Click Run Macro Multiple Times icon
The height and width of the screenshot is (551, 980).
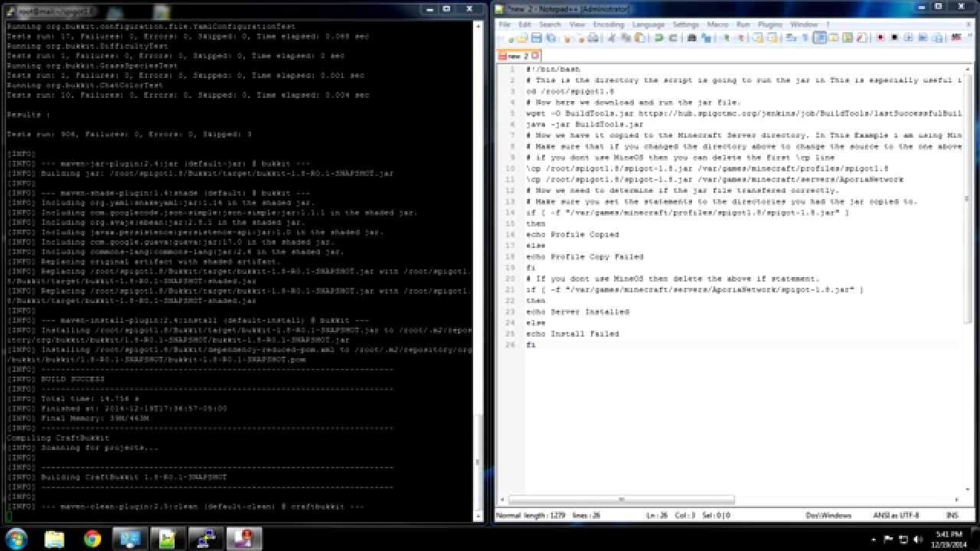pyautogui.click(x=923, y=37)
